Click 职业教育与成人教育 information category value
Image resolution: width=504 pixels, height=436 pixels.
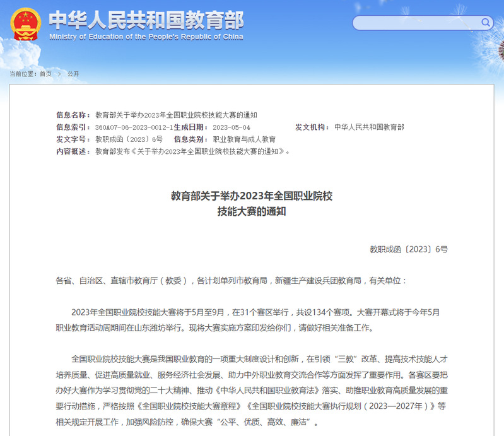[244, 139]
